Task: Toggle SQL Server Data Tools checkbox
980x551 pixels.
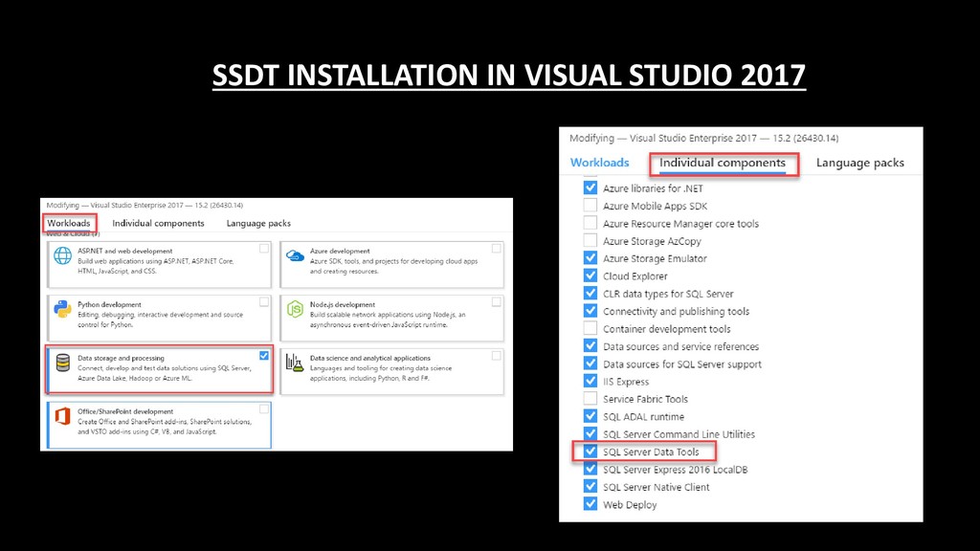Action: (590, 451)
